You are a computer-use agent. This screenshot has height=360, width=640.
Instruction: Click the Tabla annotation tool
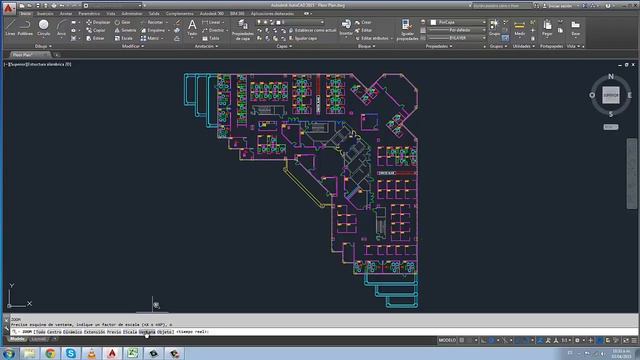(211, 38)
